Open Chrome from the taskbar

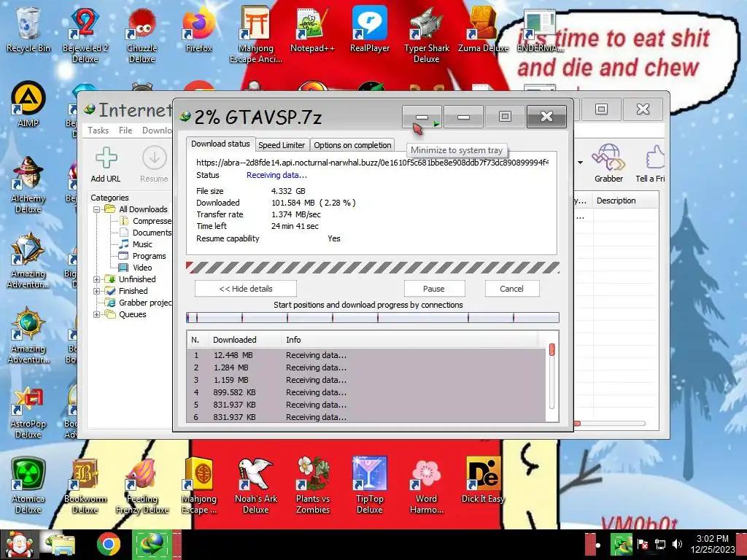[109, 544]
